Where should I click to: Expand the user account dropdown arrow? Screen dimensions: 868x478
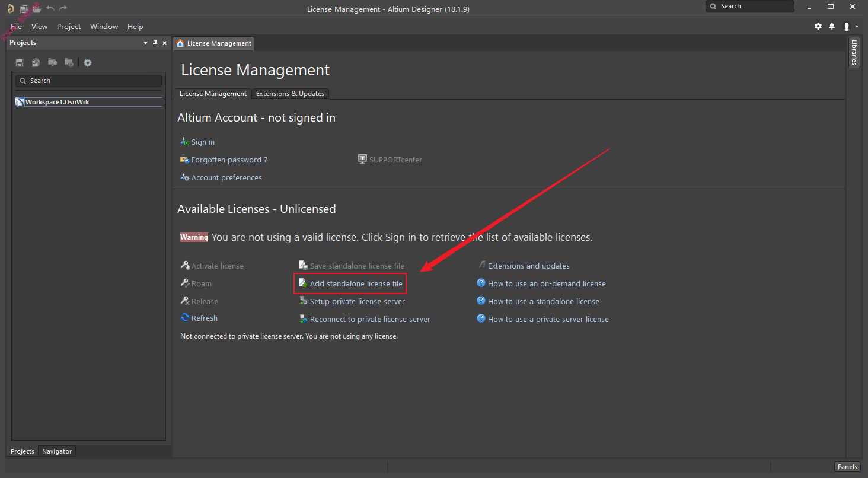coord(857,27)
